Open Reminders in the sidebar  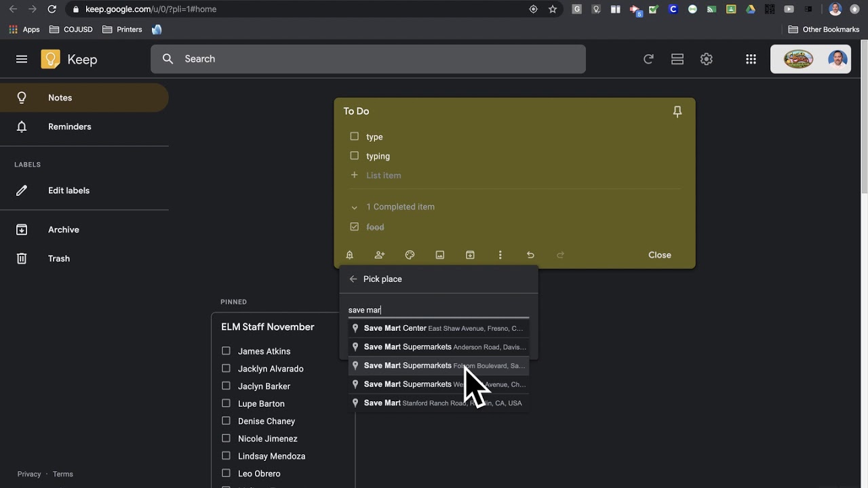tap(84, 127)
